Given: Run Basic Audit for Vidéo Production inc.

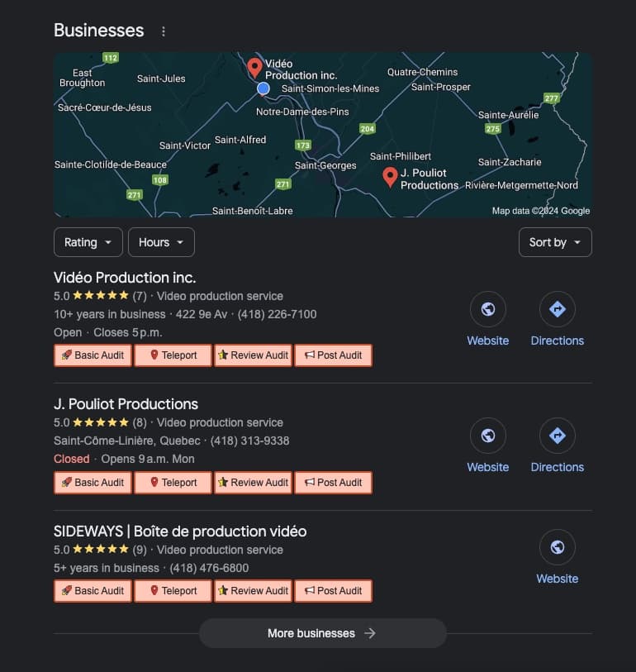Looking at the screenshot, I should pyautogui.click(x=93, y=355).
